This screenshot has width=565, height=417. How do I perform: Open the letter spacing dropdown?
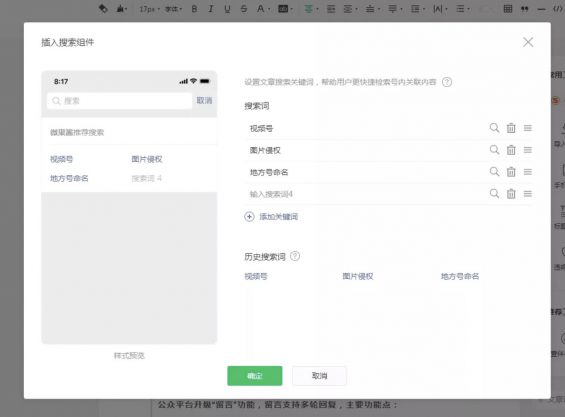pos(439,9)
